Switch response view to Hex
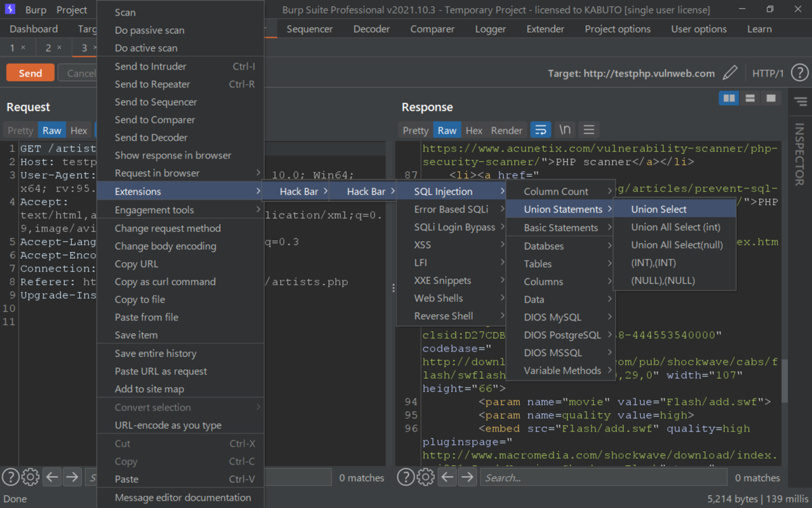The height and width of the screenshot is (508, 812). coord(474,131)
